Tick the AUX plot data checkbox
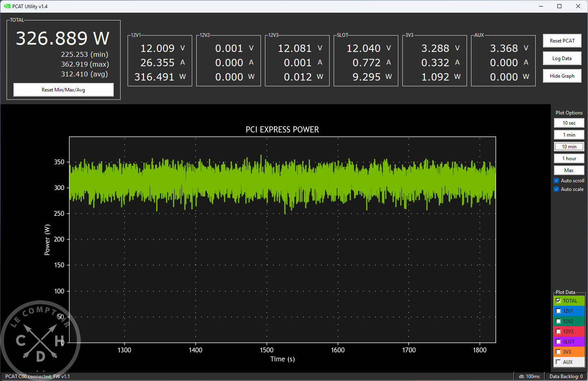The height and width of the screenshot is (381, 588). [558, 362]
